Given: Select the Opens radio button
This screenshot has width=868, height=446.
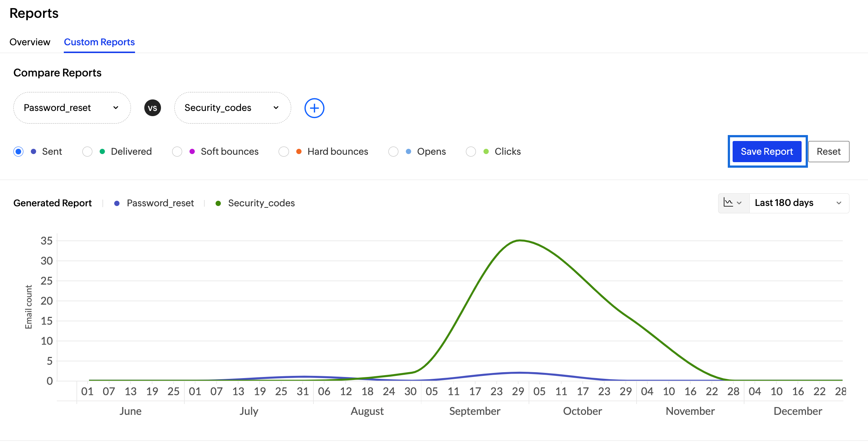Looking at the screenshot, I should click(393, 151).
